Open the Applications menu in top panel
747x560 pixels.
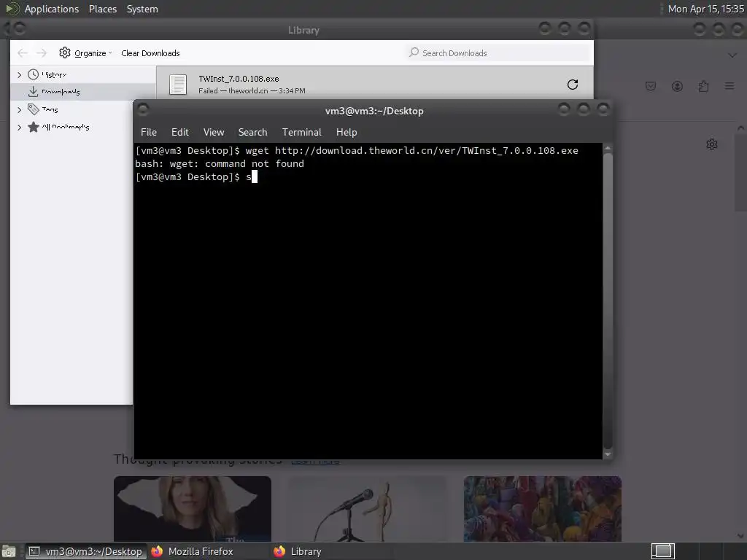click(x=52, y=9)
